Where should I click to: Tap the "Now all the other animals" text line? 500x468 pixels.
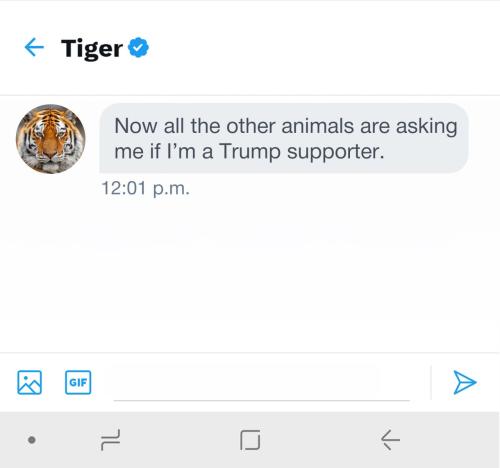coord(286,126)
